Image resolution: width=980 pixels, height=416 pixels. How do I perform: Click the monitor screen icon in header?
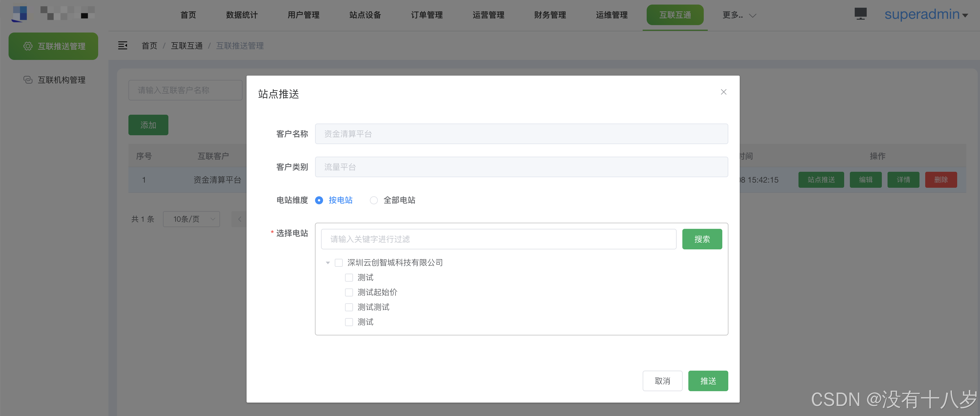(x=860, y=14)
